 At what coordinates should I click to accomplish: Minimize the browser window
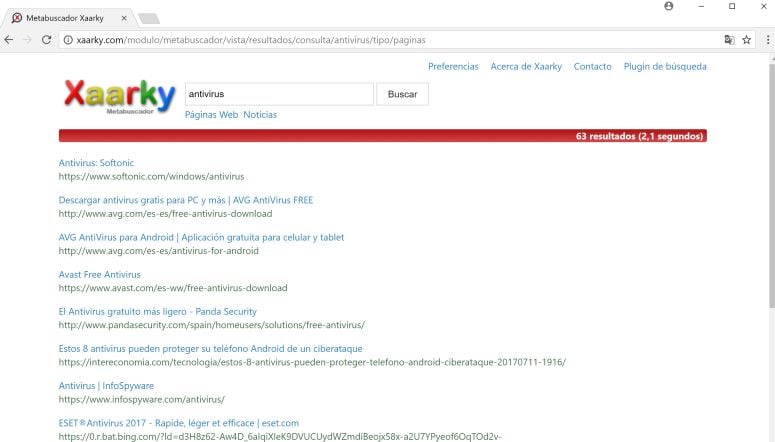[x=701, y=6]
